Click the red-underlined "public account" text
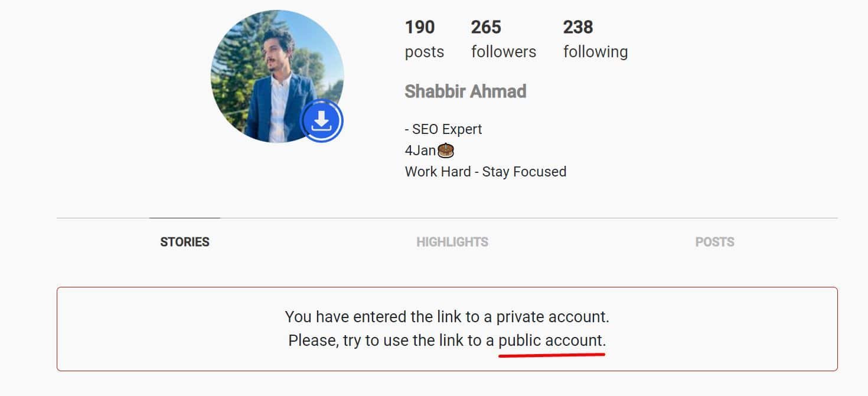 552,341
